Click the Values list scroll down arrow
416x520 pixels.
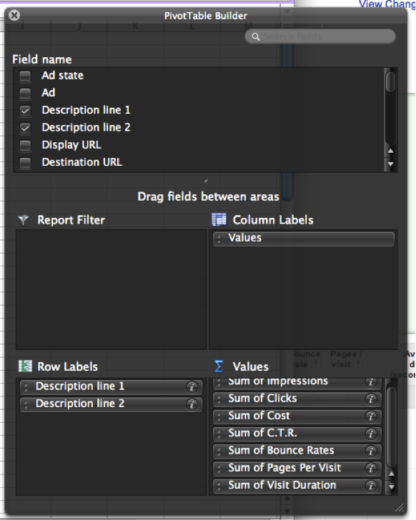(391, 487)
